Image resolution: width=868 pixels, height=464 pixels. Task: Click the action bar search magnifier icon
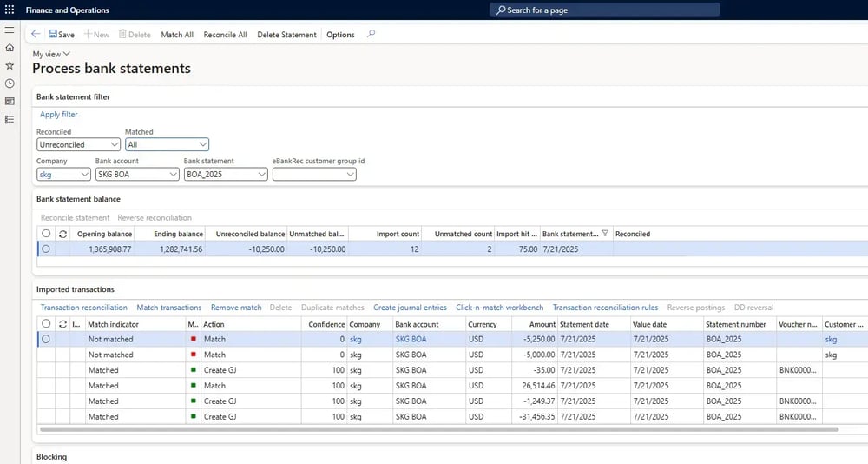371,34
